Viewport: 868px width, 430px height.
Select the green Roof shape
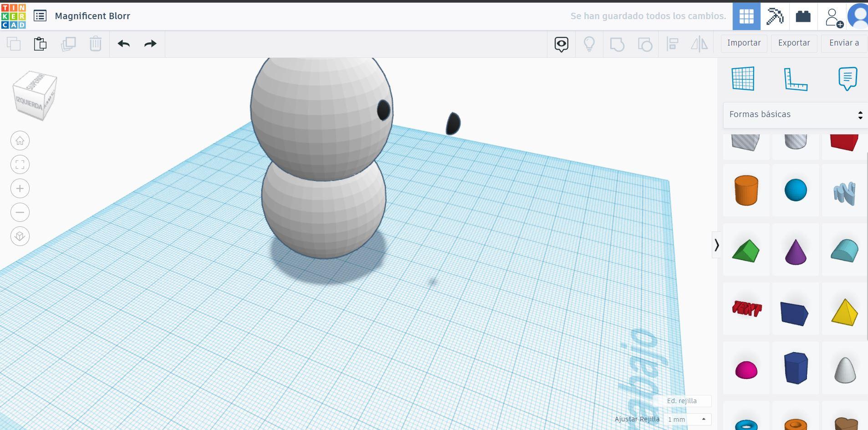[745, 251]
